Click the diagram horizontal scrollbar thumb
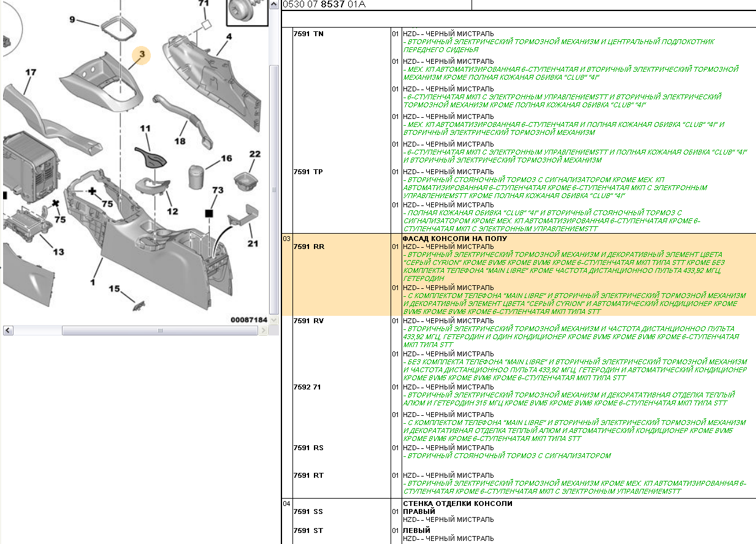Screen dimensions: 756x544 (x=159, y=331)
